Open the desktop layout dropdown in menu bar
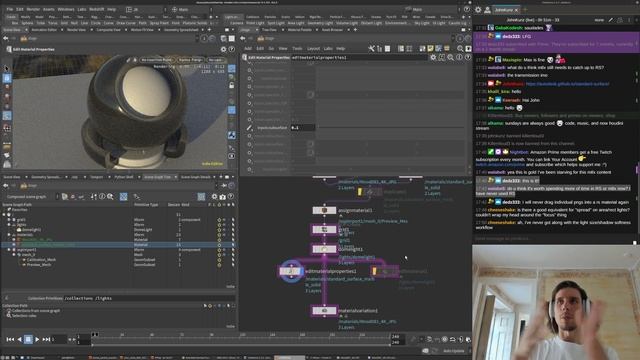640x360 pixels. pyautogui.click(x=145, y=9)
